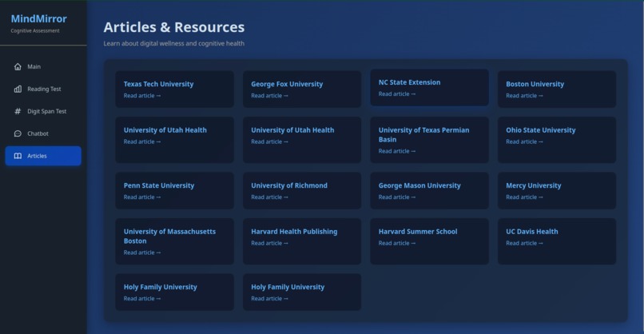The width and height of the screenshot is (644, 334).
Task: Select the Articles sidebar item
Action: click(43, 156)
